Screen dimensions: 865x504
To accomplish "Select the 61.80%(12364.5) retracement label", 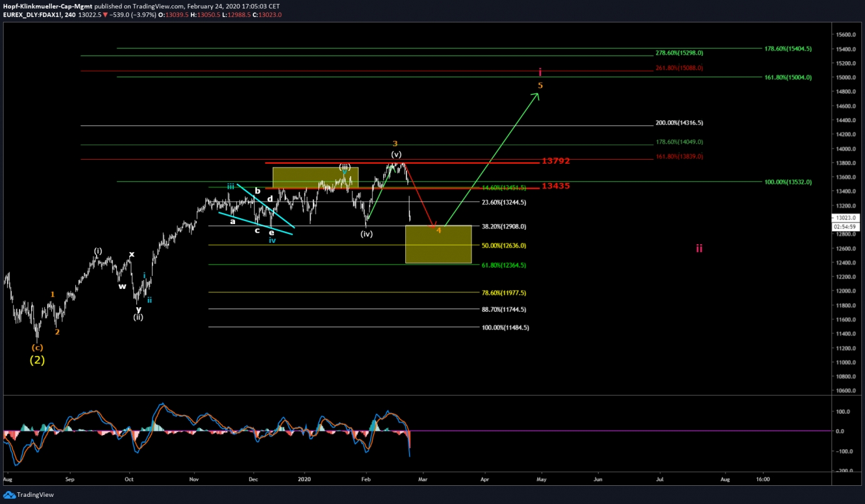I will 504,265.
